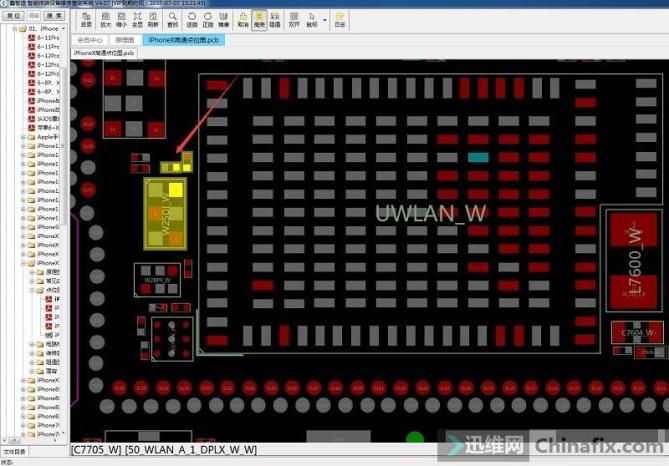The height and width of the screenshot is (466, 669).
Task: Click the zoom in (放大) toolbar icon
Action: (x=105, y=18)
